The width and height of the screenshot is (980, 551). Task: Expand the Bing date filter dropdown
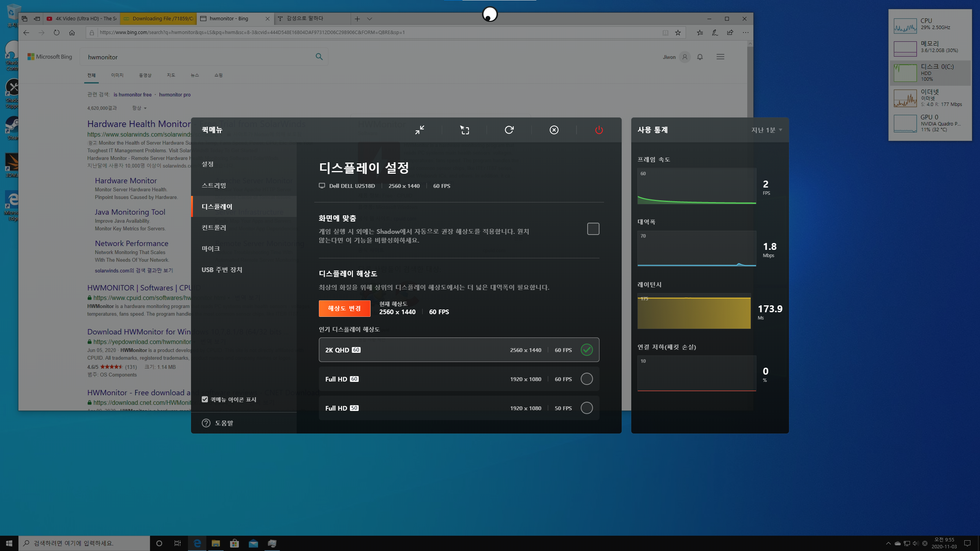(x=139, y=108)
